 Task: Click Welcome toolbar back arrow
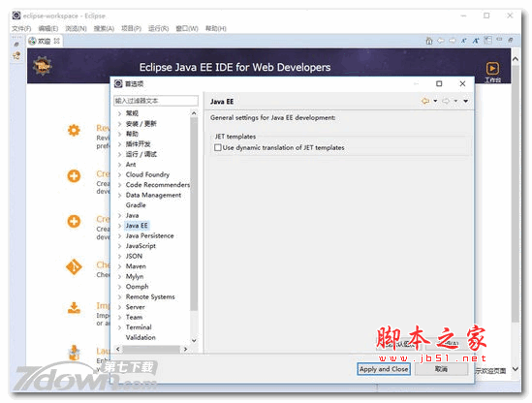click(440, 41)
